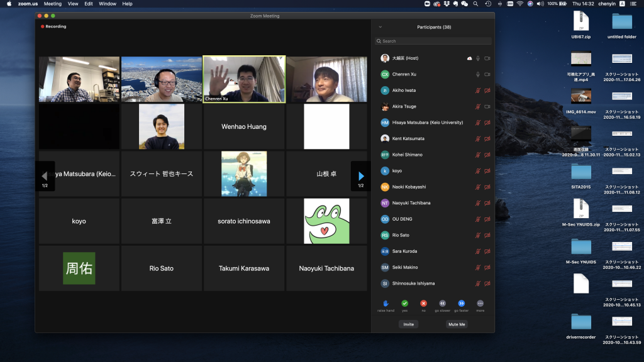644x362 pixels.
Task: Click the go slower feedback icon
Action: click(x=442, y=304)
